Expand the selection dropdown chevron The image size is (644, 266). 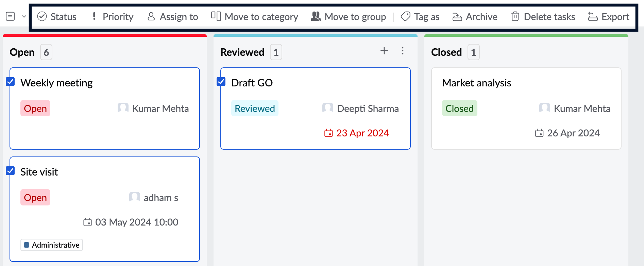(x=24, y=16)
